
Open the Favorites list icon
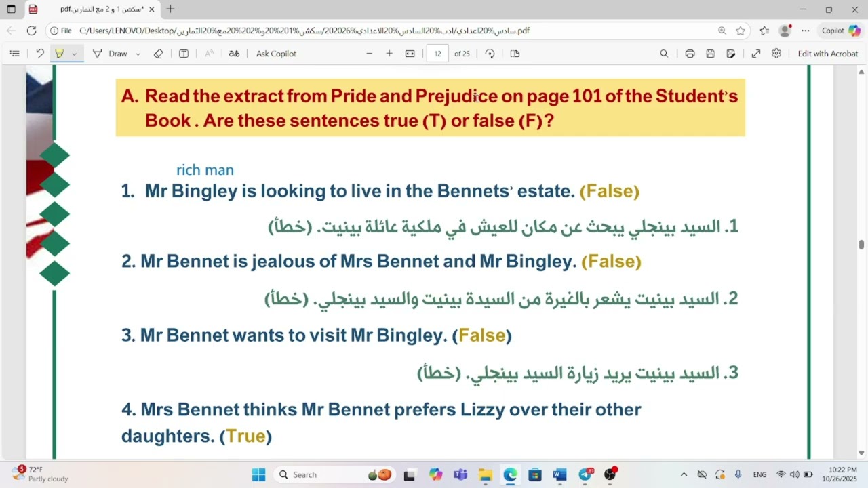[x=765, y=30]
